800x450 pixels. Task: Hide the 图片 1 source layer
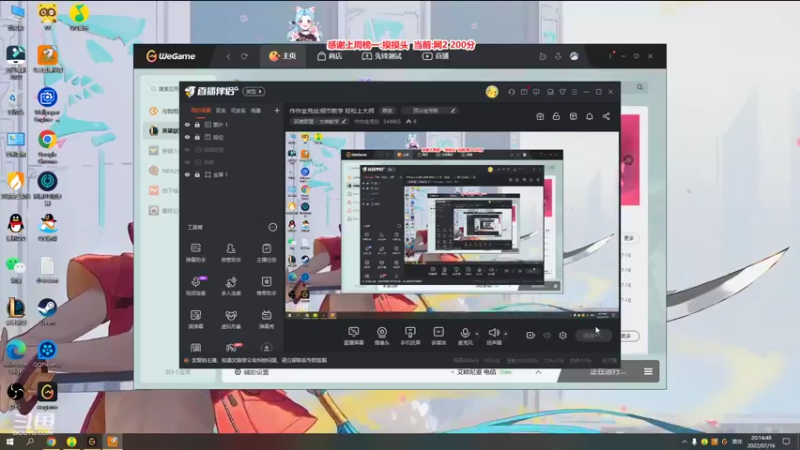[187, 124]
